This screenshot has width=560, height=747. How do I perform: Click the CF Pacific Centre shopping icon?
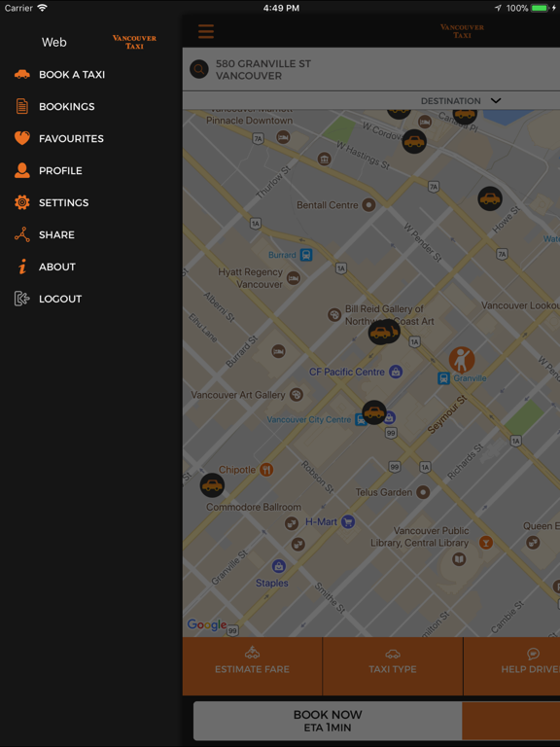(x=396, y=372)
